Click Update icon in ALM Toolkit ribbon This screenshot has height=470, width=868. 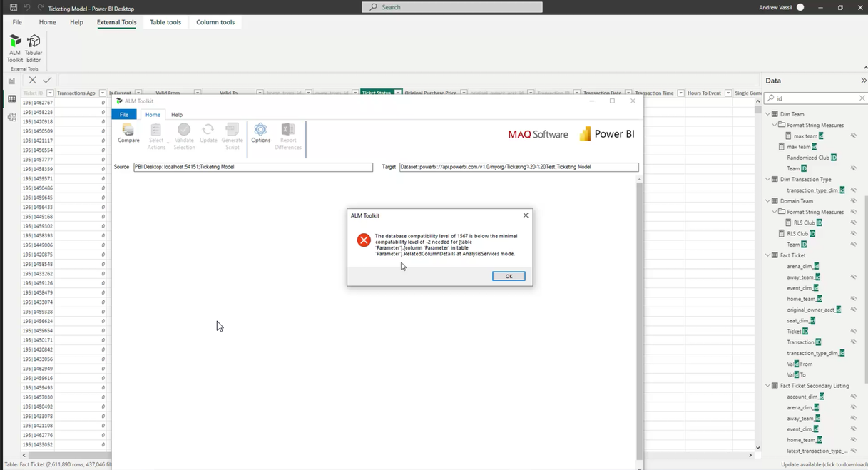pyautogui.click(x=208, y=133)
